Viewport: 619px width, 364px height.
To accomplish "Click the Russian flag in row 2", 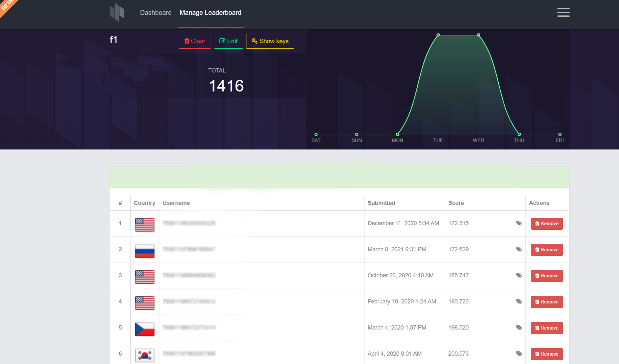I will click(145, 251).
